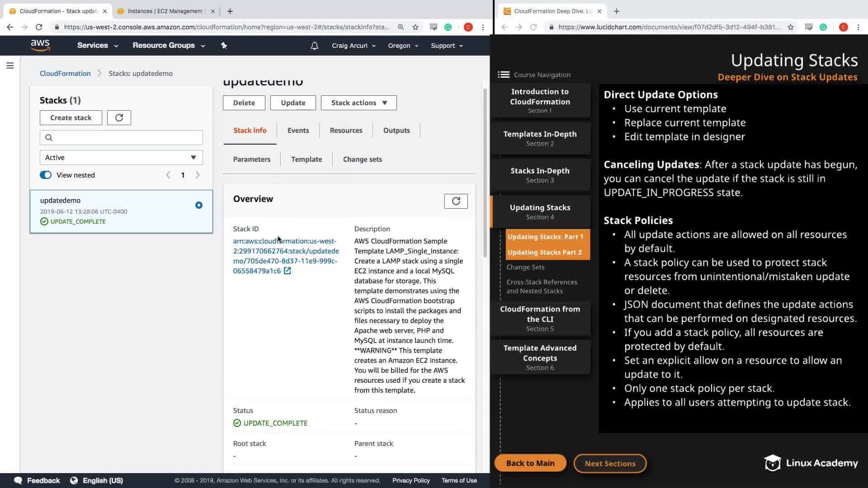Switch to the Events tab

pyautogui.click(x=298, y=130)
